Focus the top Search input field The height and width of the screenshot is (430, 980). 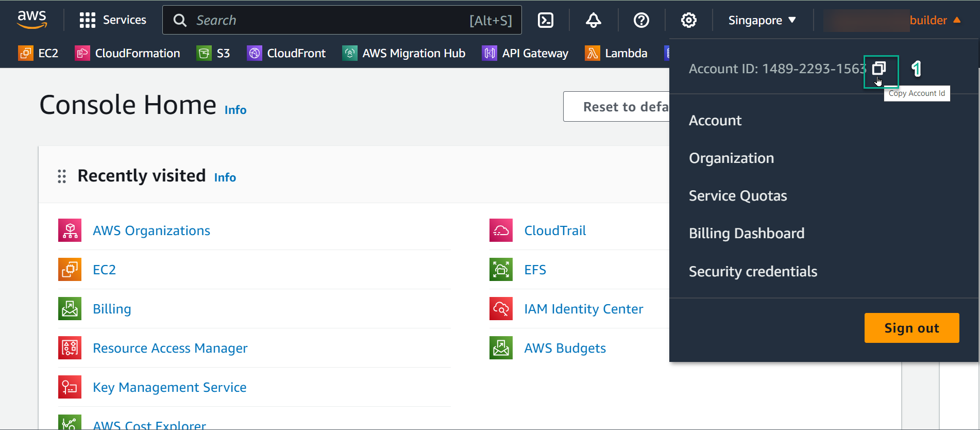342,20
